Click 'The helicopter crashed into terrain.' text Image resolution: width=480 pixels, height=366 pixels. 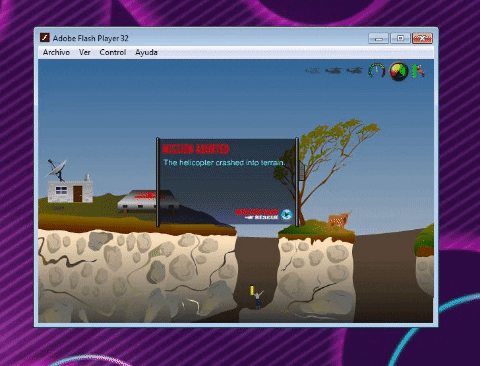click(224, 163)
